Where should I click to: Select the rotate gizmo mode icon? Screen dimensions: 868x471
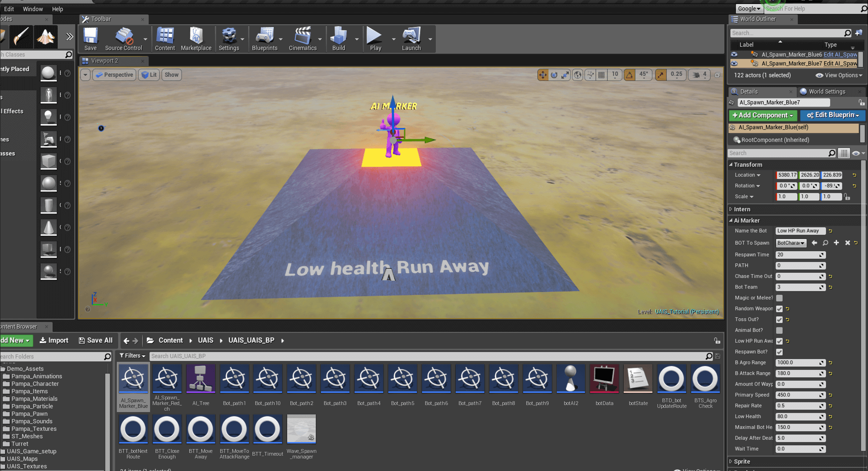click(554, 75)
